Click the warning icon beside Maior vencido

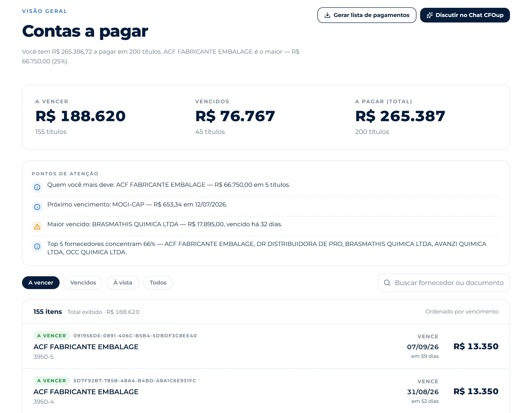(37, 227)
